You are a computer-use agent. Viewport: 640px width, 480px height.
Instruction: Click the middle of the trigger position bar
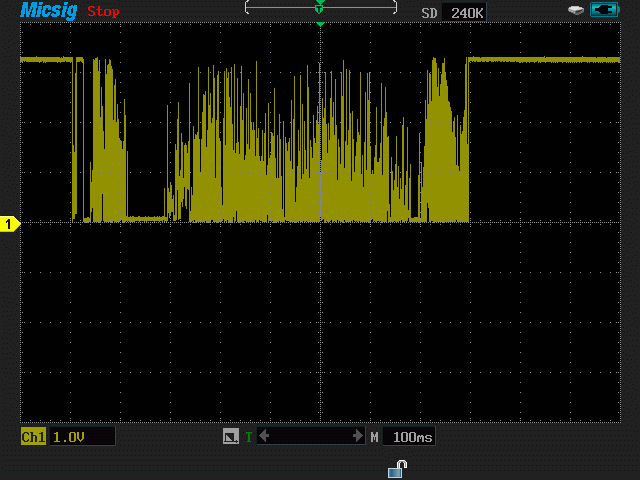[x=311, y=437]
